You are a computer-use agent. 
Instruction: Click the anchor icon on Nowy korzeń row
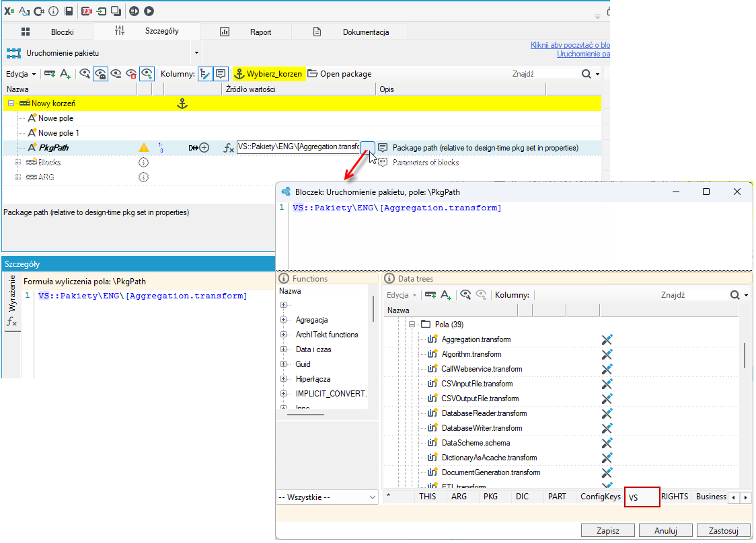click(x=182, y=103)
